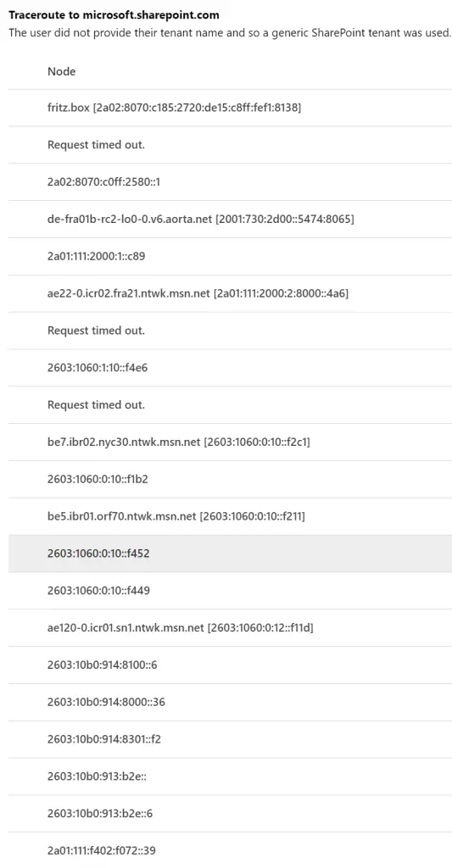This screenshot has height=868, width=452.
Task: Click the ae120-0.icr01.sn1.ntwk.msn.net row
Action: [x=230, y=628]
